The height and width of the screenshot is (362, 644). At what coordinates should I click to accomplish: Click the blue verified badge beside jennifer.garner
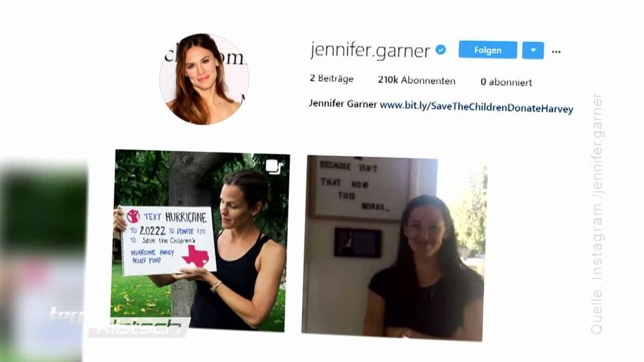[x=441, y=50]
